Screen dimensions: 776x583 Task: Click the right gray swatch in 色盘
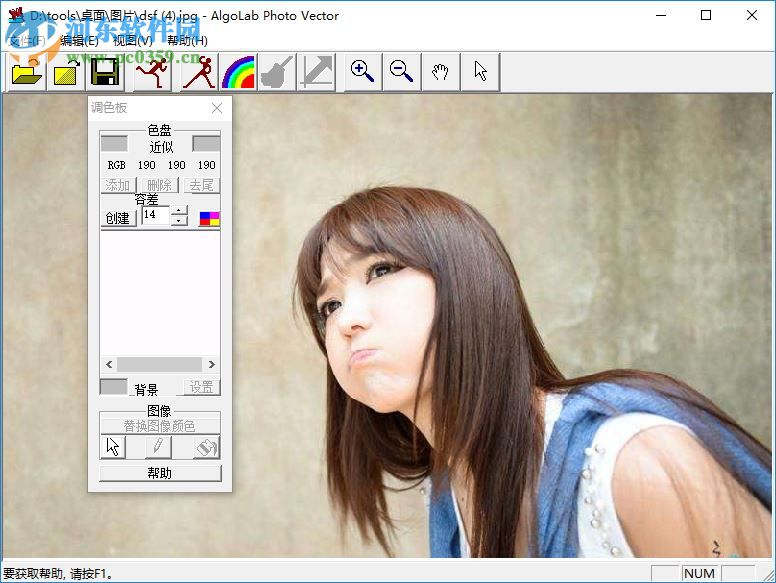coord(206,144)
